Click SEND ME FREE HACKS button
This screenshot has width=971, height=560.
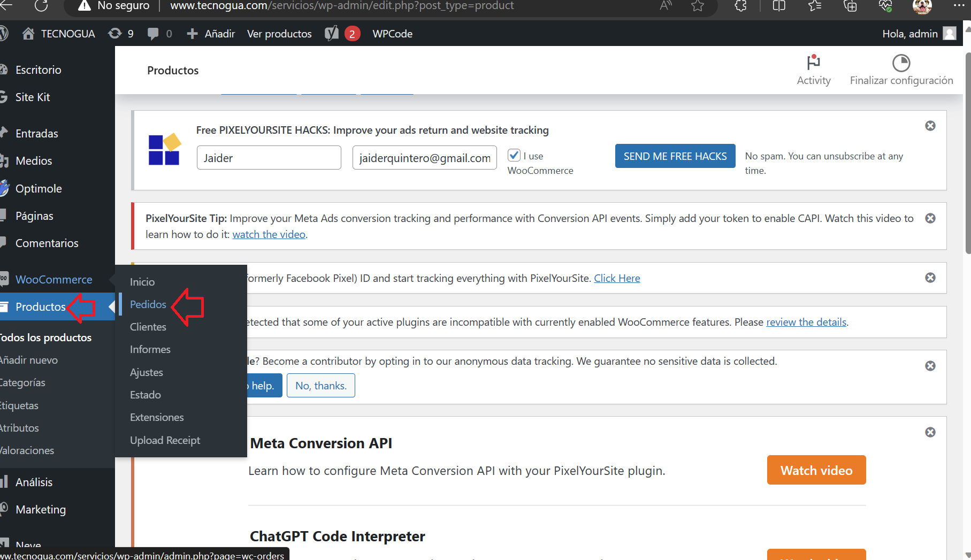click(x=675, y=156)
